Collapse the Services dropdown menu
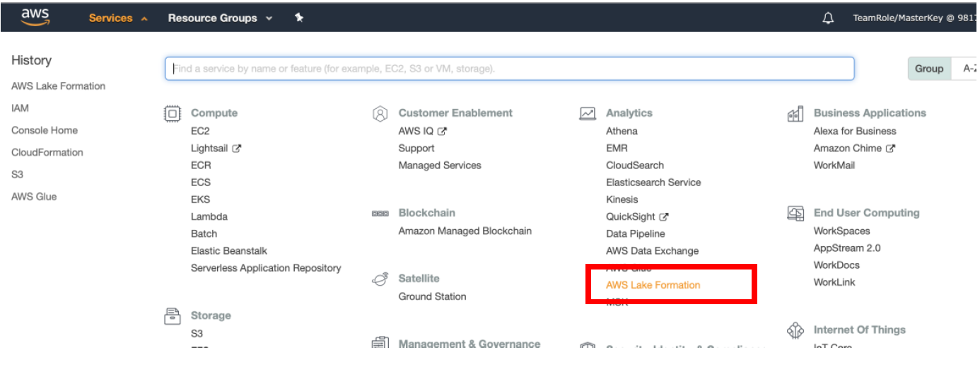Screen dimensions: 980x365 point(118,18)
